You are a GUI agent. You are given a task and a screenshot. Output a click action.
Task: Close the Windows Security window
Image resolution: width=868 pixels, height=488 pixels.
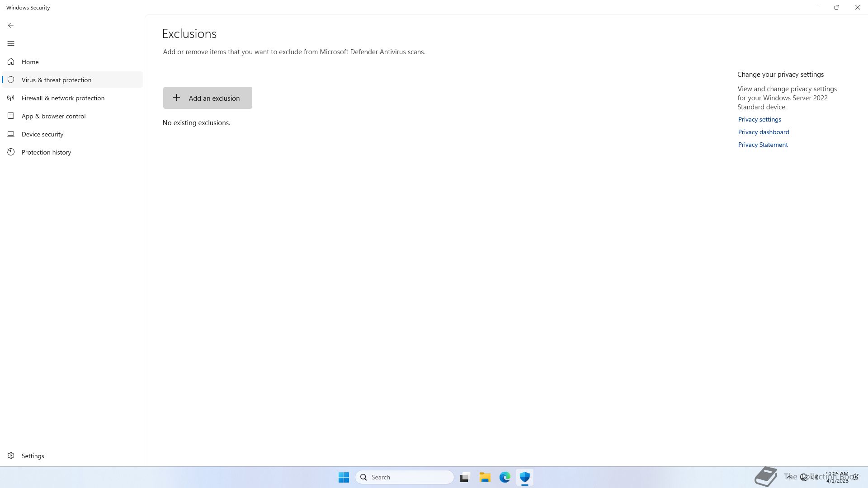tap(858, 7)
